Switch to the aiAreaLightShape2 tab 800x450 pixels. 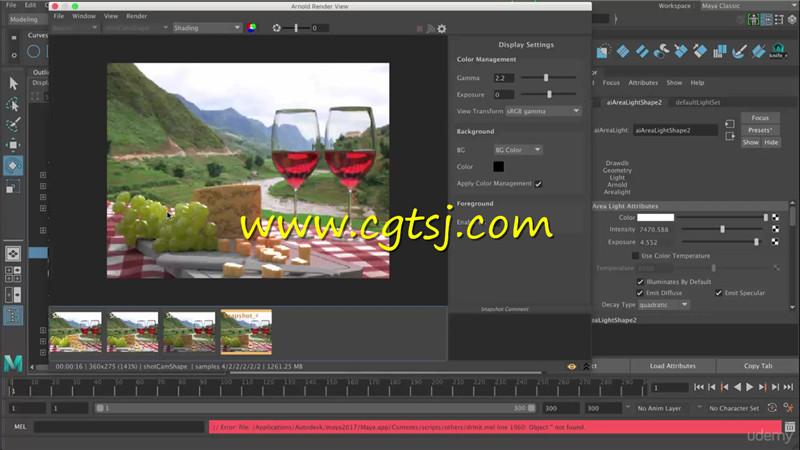coord(634,102)
